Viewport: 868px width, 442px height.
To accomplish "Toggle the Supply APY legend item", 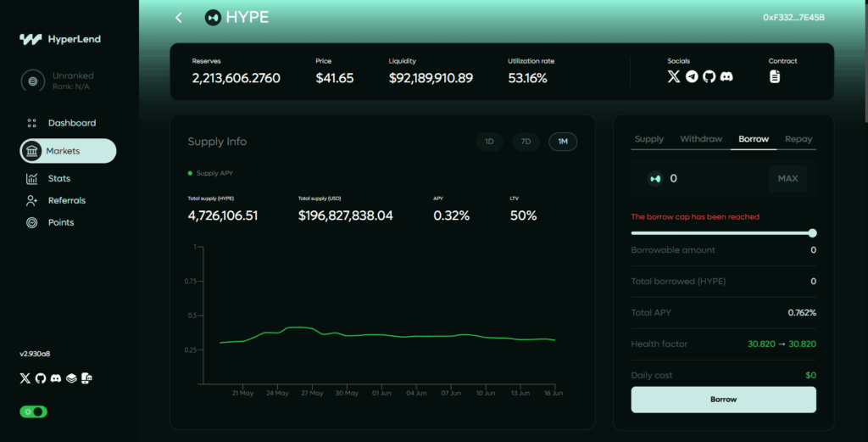I will [x=210, y=173].
